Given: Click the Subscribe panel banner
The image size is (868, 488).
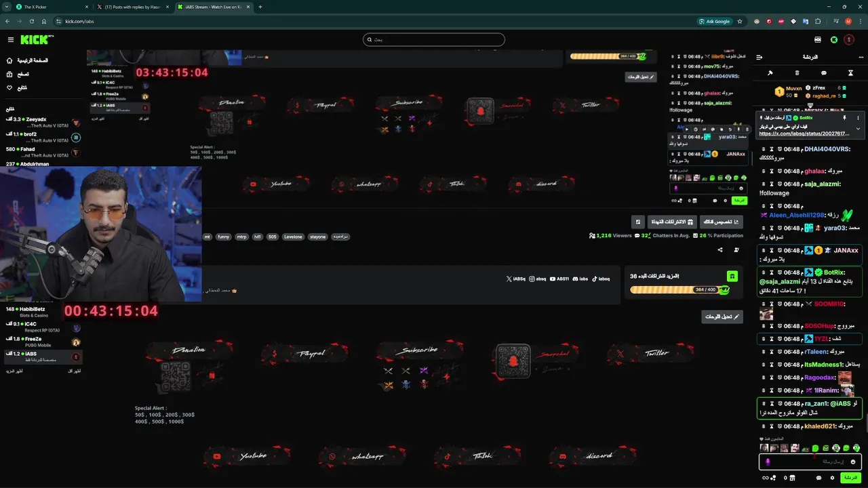Looking at the screenshot, I should click(x=420, y=350).
